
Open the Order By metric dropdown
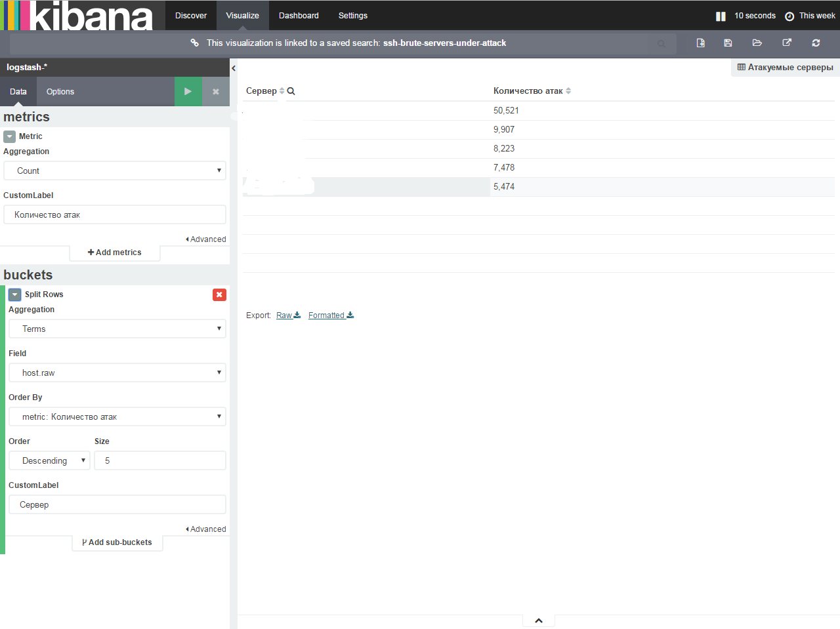click(117, 416)
